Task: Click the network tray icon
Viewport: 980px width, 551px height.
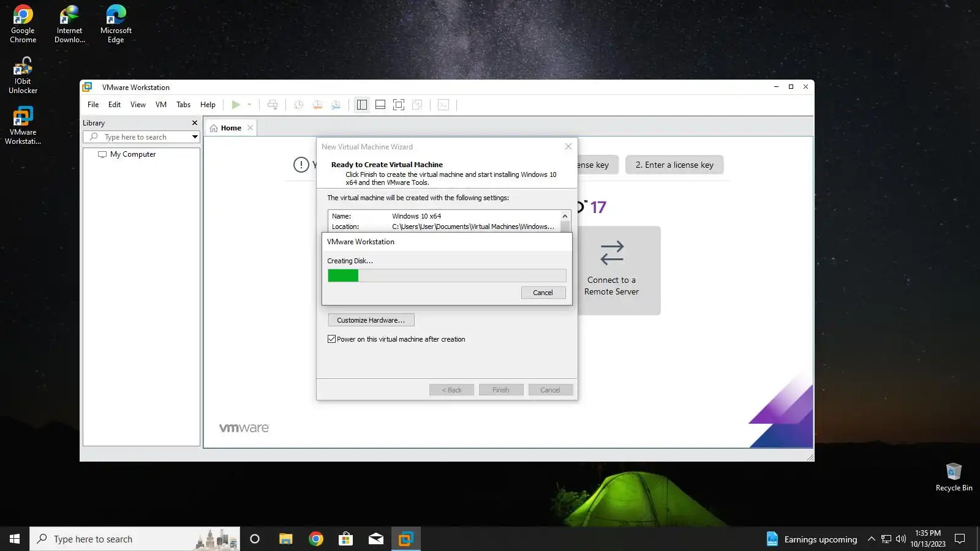Action: pyautogui.click(x=886, y=539)
